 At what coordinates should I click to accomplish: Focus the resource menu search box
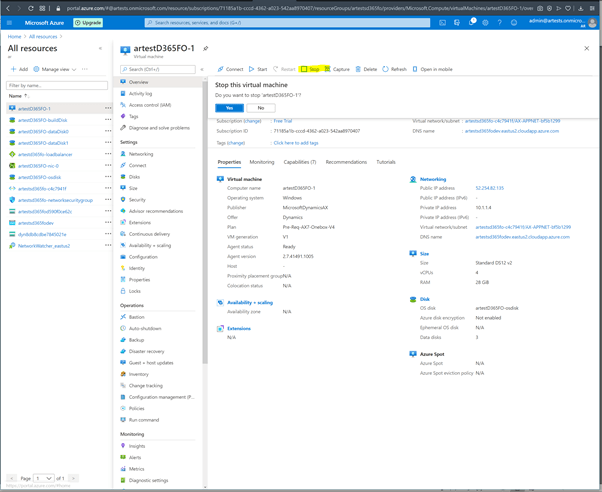pyautogui.click(x=158, y=69)
